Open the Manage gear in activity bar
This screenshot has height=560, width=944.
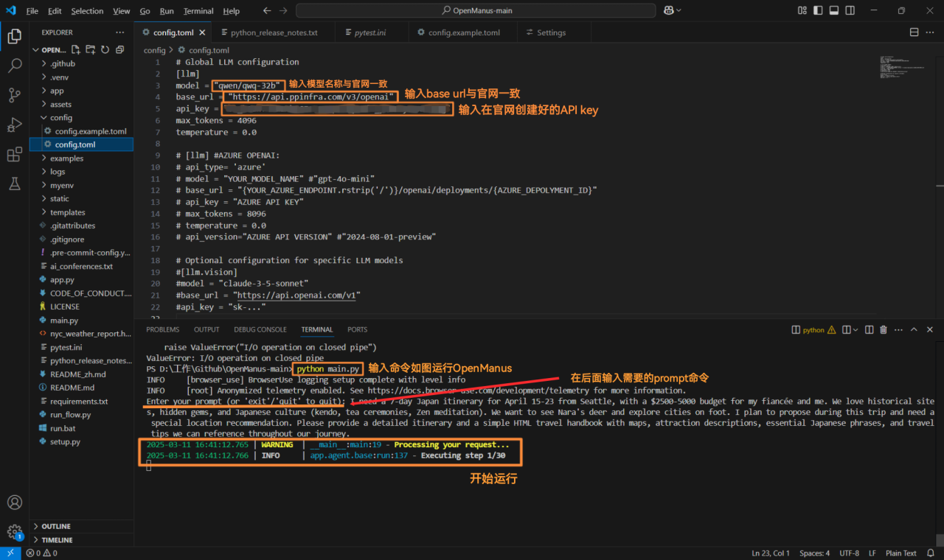(x=14, y=531)
